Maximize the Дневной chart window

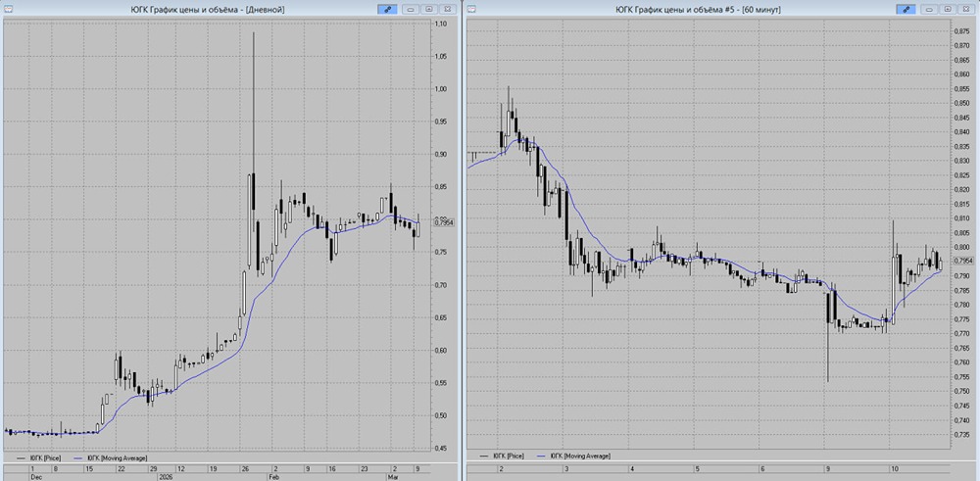pyautogui.click(x=429, y=10)
